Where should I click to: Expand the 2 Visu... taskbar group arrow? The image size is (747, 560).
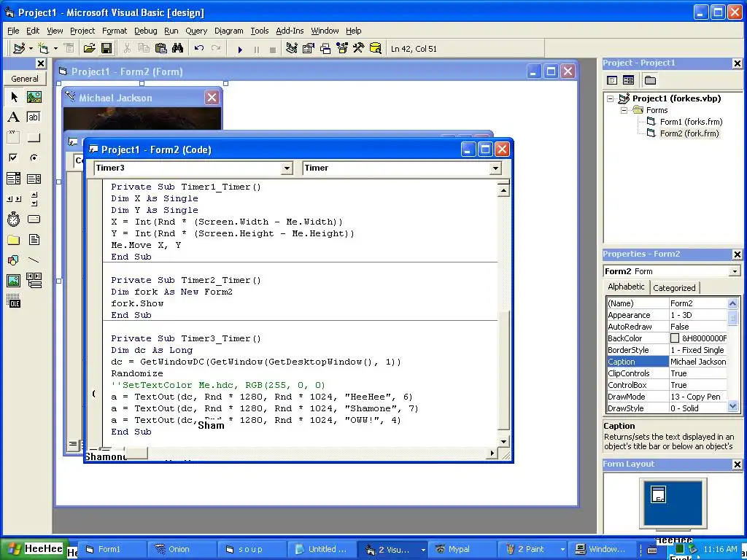422,550
